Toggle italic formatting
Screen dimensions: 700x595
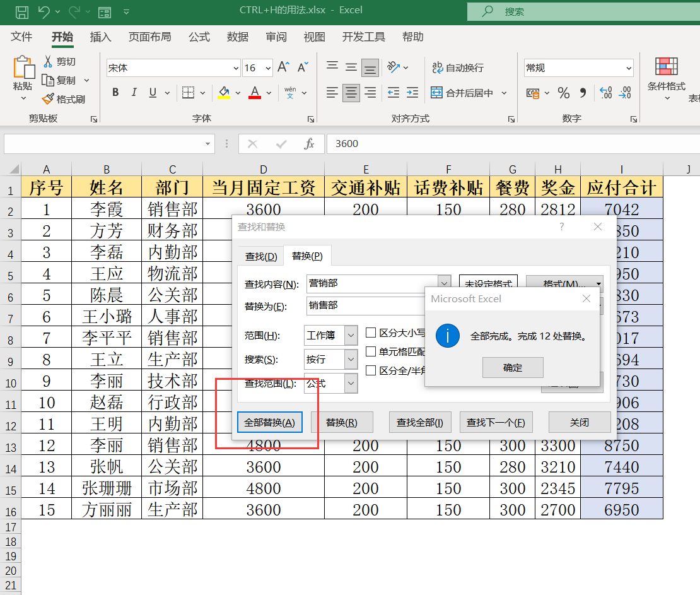pyautogui.click(x=134, y=93)
